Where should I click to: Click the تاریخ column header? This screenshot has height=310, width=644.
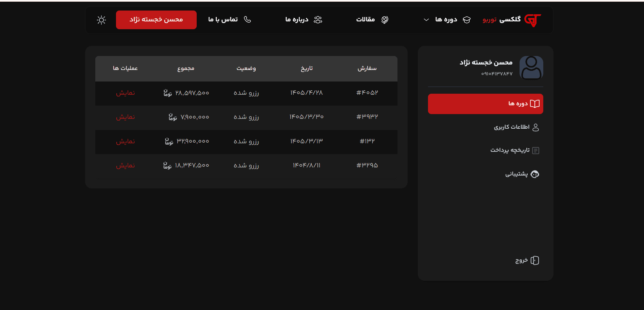(x=307, y=69)
